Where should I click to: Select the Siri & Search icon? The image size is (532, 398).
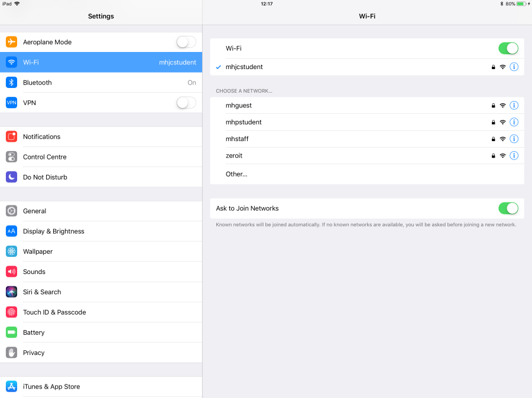(12, 292)
